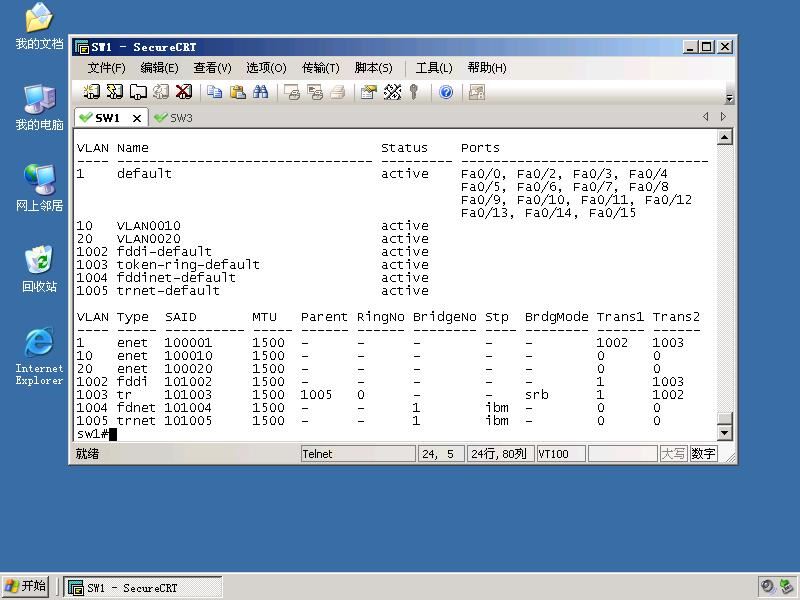This screenshot has height=600, width=800.
Task: Click the 'srb' BrdgMode value
Action: pyautogui.click(x=537, y=394)
